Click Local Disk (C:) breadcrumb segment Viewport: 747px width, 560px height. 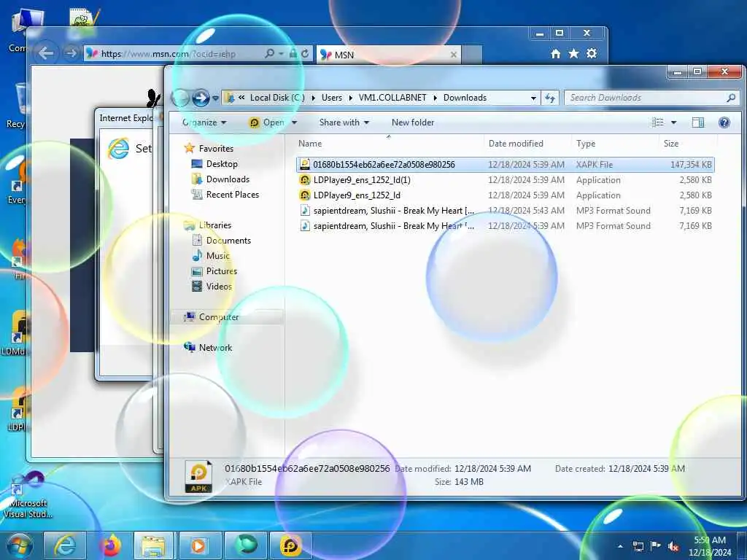point(277,98)
